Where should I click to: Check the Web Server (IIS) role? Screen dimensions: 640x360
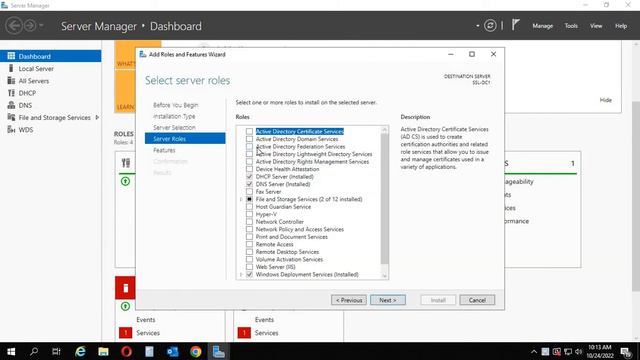[x=249, y=267]
